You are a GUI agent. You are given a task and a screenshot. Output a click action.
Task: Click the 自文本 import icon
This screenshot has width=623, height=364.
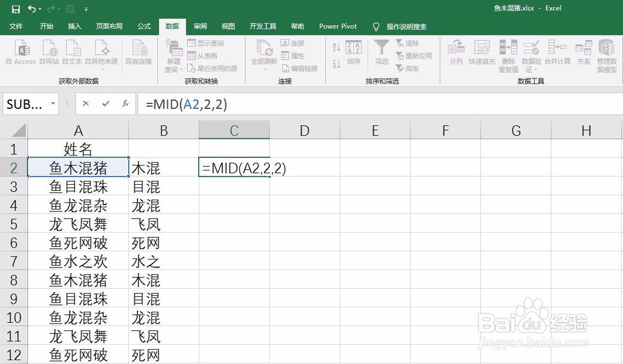pyautogui.click(x=72, y=52)
